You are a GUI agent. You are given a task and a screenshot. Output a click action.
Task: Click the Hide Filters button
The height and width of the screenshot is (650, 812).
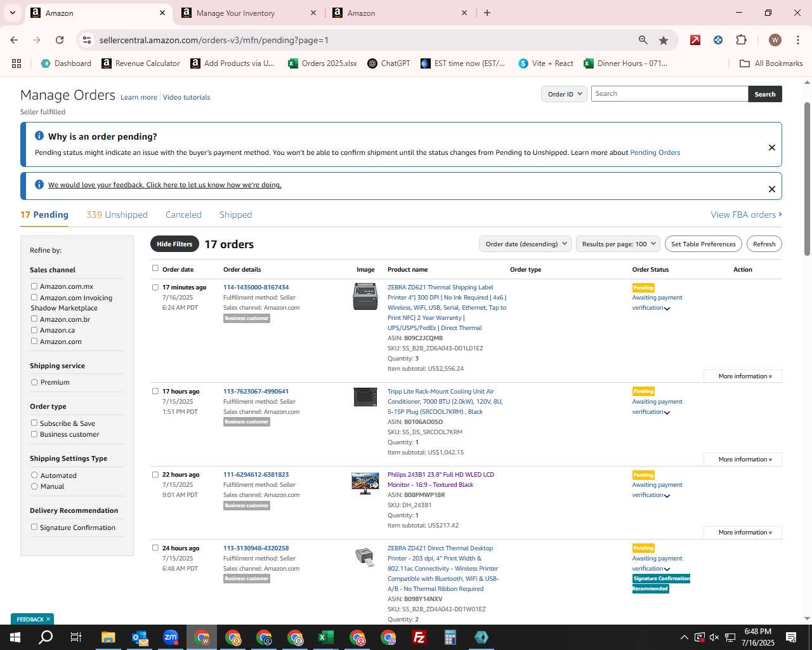tap(174, 244)
